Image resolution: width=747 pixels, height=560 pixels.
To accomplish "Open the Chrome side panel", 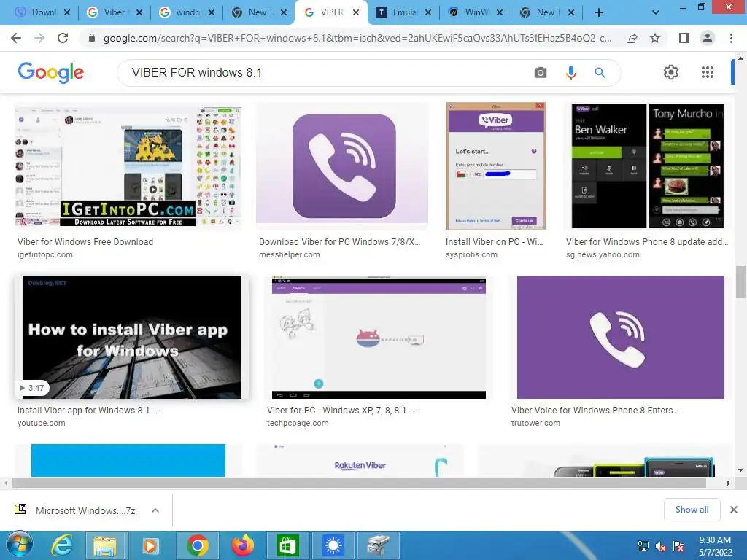I will [x=684, y=38].
